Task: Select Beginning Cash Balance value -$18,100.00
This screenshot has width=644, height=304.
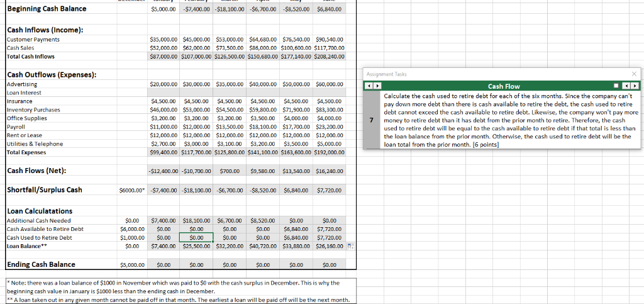Action: click(230, 9)
